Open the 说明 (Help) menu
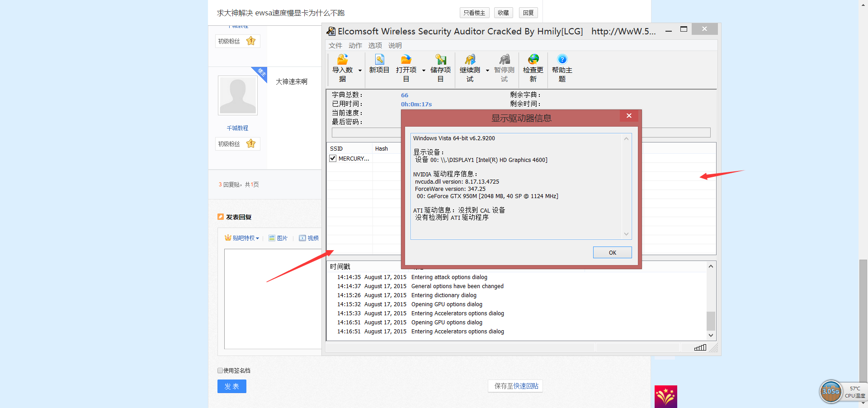The image size is (868, 408). pyautogui.click(x=395, y=46)
